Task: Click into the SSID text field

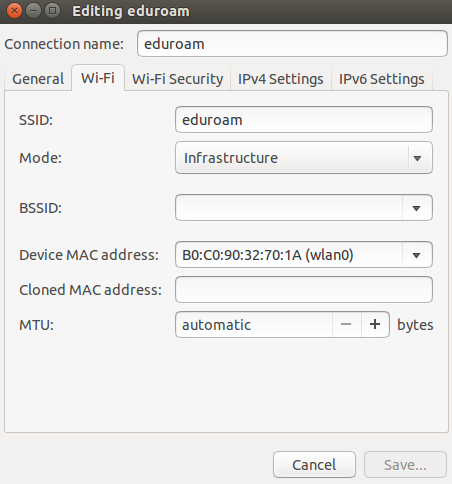Action: (x=304, y=120)
